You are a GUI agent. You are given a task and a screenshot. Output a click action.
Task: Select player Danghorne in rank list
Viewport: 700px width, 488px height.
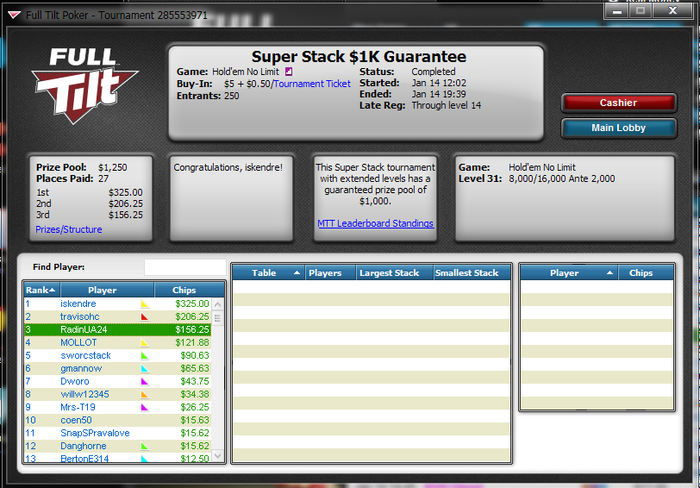click(x=118, y=446)
